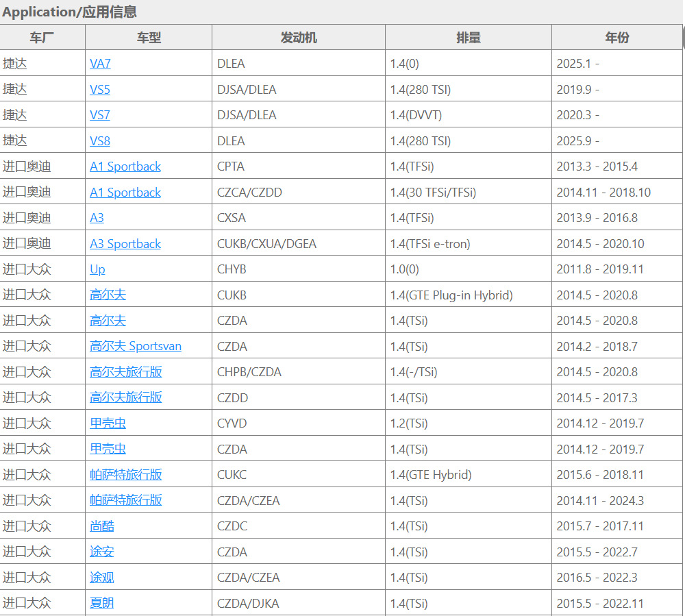Select year cell 2019.9 -
685x616 pixels.
pyautogui.click(x=617, y=90)
